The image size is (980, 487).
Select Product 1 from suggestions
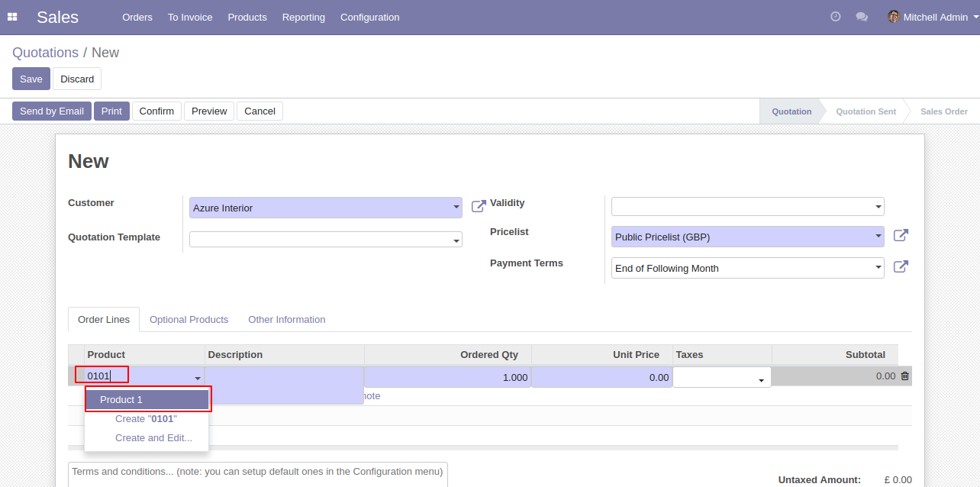pos(147,400)
